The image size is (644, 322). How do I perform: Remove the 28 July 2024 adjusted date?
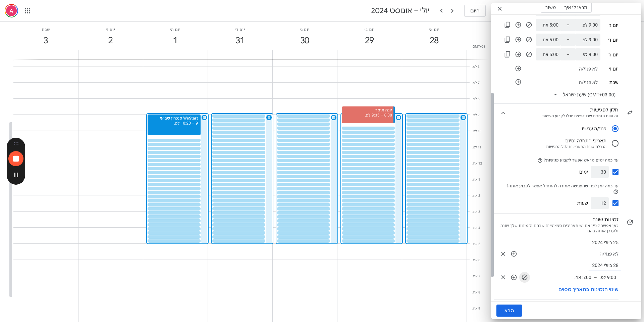click(503, 277)
